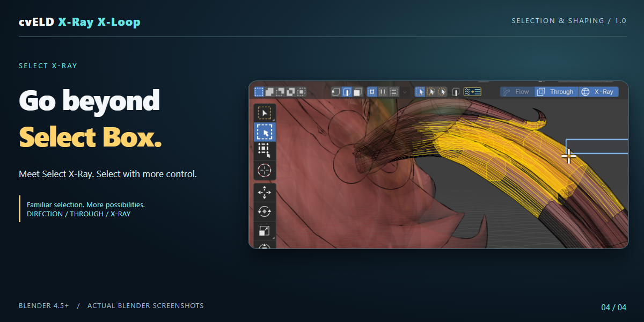Viewport: 644px width, 322px height.
Task: Set new-selection mode (dashed square icon)
Action: coord(259,92)
